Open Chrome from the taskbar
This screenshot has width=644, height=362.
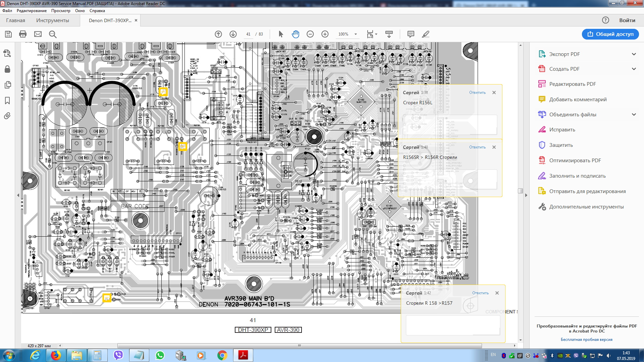tap(222, 355)
